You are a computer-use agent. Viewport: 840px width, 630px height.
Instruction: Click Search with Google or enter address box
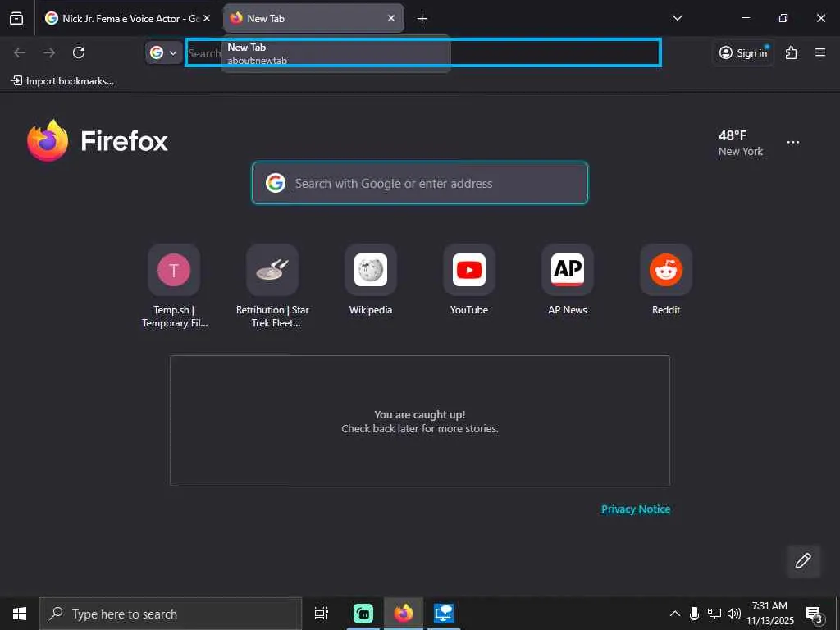coord(420,183)
